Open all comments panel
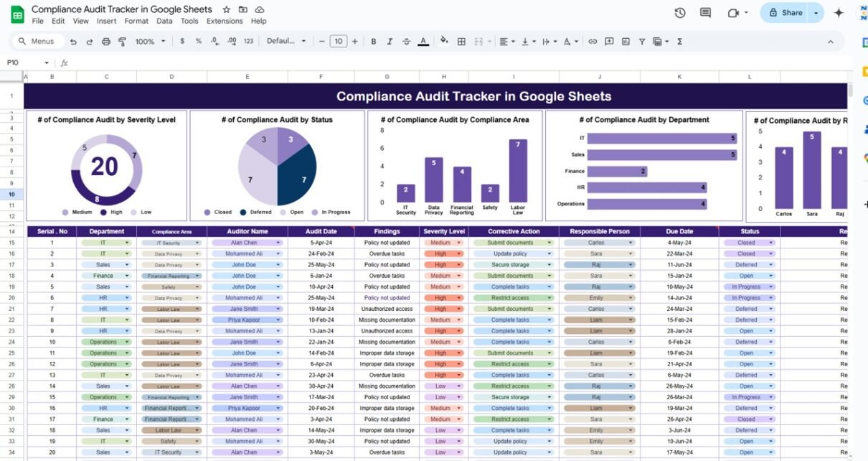The width and height of the screenshot is (868, 461). (705, 13)
